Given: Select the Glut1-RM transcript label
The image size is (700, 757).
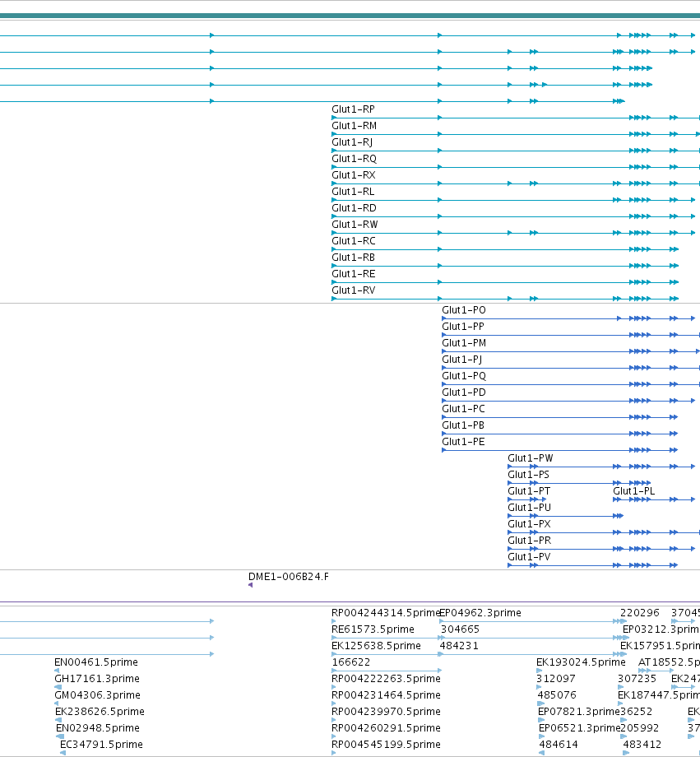Looking at the screenshot, I should pos(354,126).
